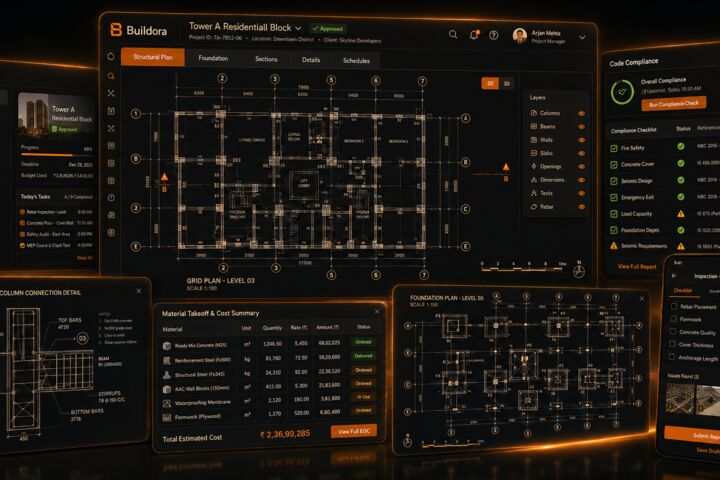The image size is (720, 480).
Task: Open the search magnifier in top header
Action: click(x=453, y=34)
